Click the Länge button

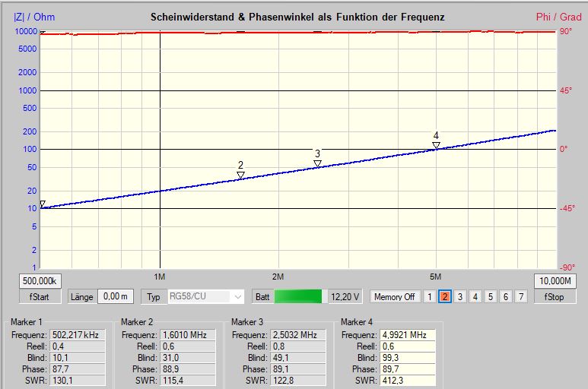tap(81, 297)
